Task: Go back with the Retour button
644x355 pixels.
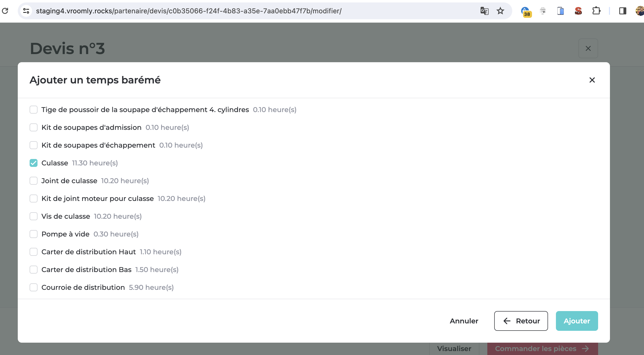Action: click(x=521, y=321)
